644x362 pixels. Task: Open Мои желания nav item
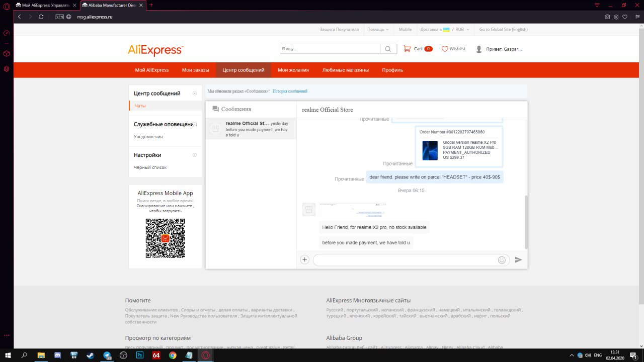tap(293, 70)
